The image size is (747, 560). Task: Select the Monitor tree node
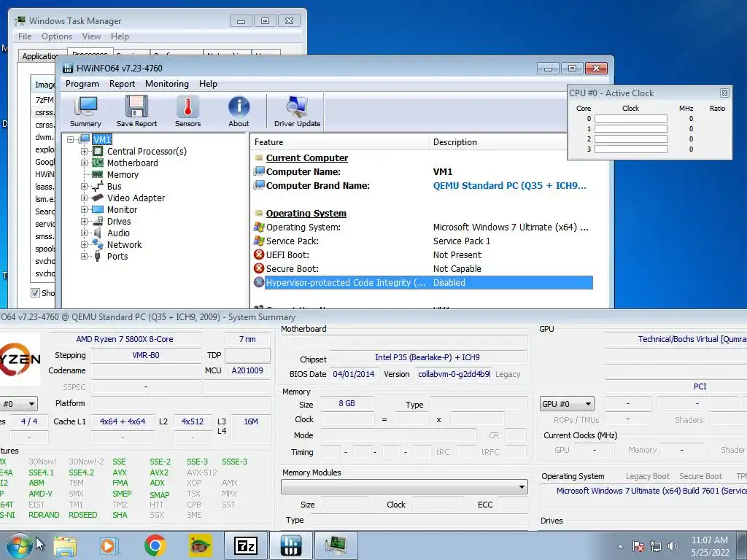(122, 209)
